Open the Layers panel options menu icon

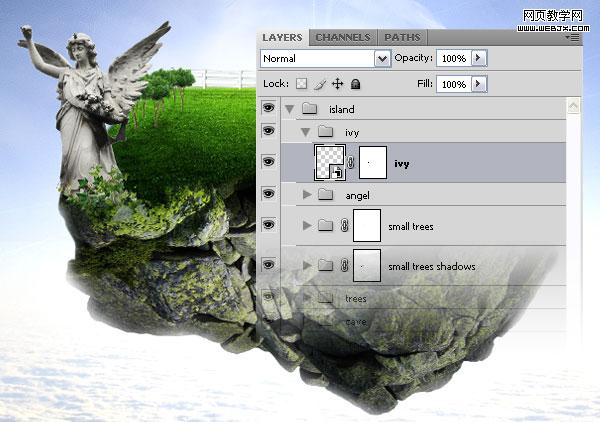click(572, 38)
